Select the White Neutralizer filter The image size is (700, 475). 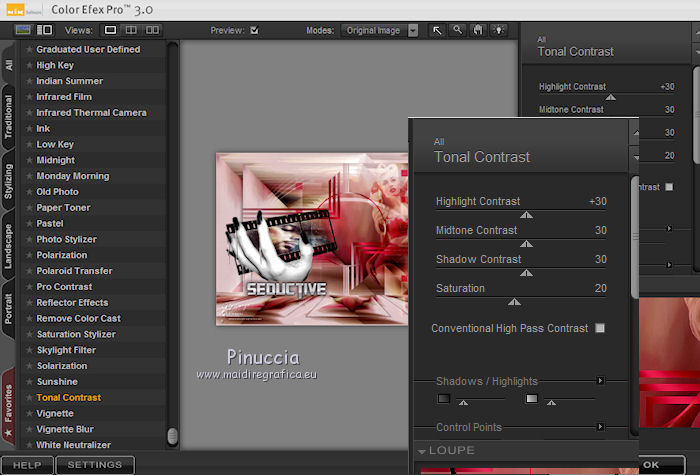95,445
